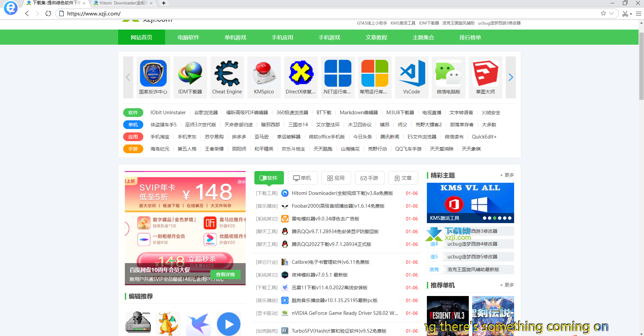Open 洛克王国旋风辅助最新版 link
The height and width of the screenshot is (336, 644).
[473, 269]
